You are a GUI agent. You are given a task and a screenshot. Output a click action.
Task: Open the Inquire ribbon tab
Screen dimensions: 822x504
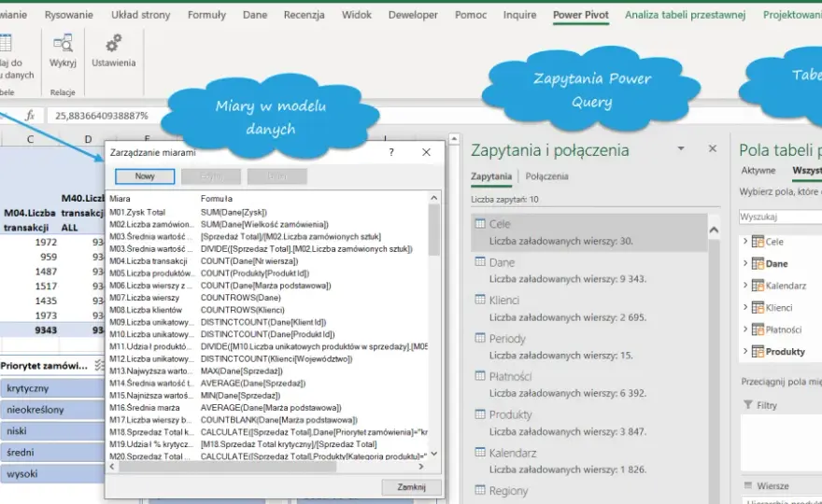tap(519, 15)
